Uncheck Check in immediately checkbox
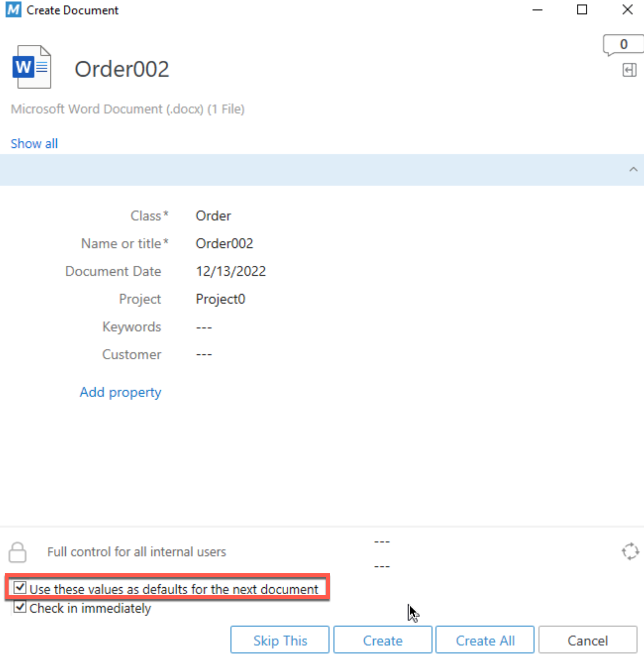This screenshot has width=644, height=655. [20, 607]
